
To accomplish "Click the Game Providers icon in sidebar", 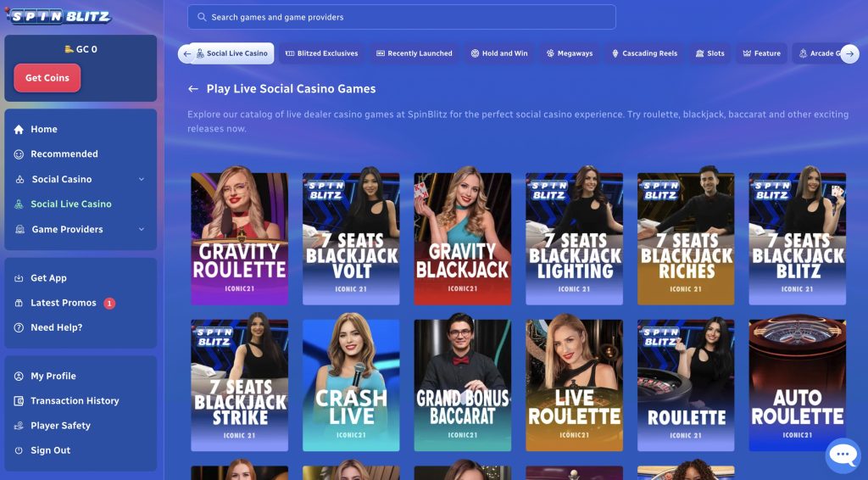I will (x=20, y=229).
